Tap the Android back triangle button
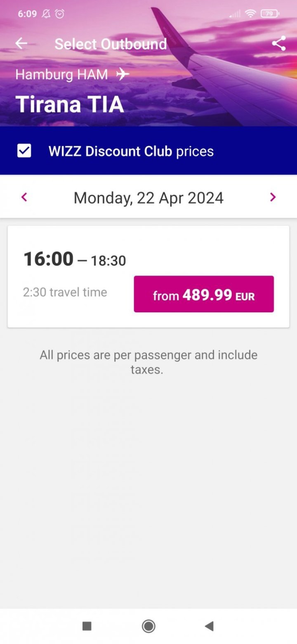This screenshot has height=644, width=297. 209,626
